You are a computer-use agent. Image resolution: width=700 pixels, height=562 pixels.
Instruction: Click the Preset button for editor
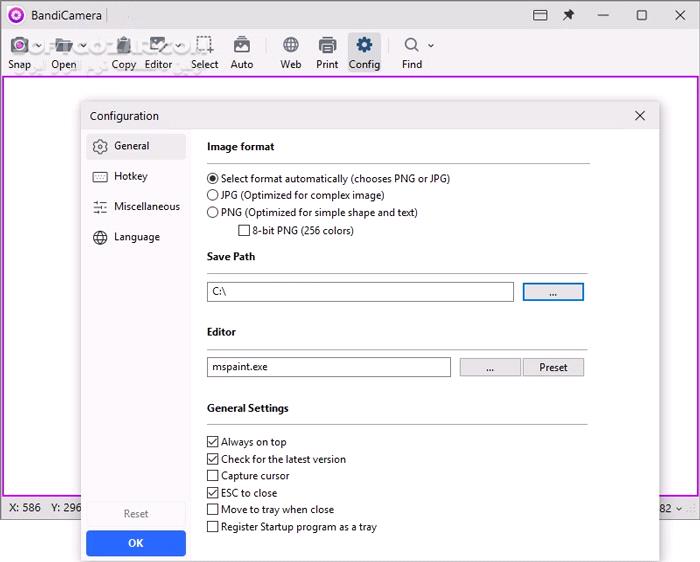(553, 368)
